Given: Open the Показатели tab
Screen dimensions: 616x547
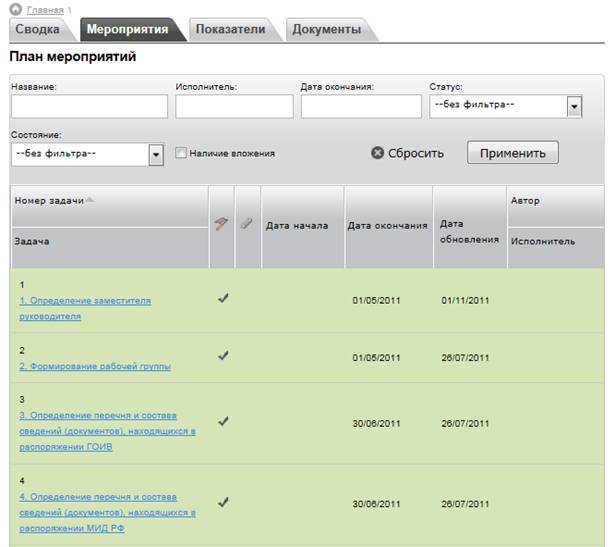Looking at the screenshot, I should [x=231, y=29].
